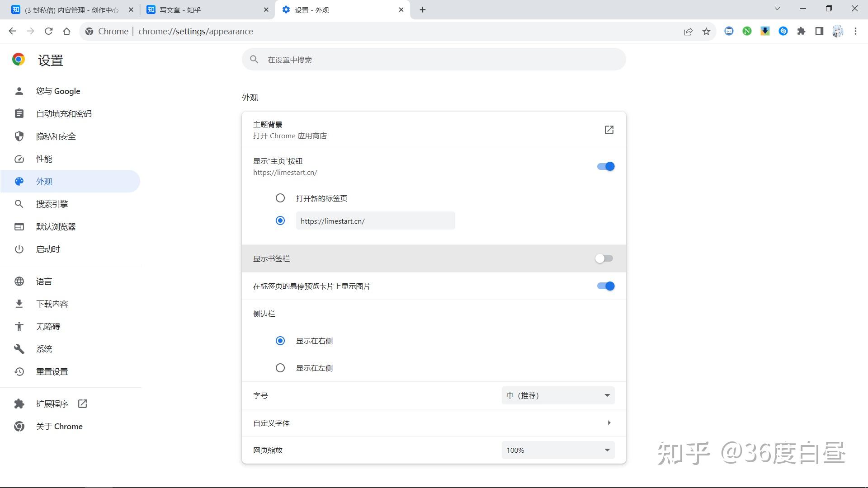Viewport: 868px width, 488px height.
Task: Click the Home button in the toolbar
Action: pos(66,31)
